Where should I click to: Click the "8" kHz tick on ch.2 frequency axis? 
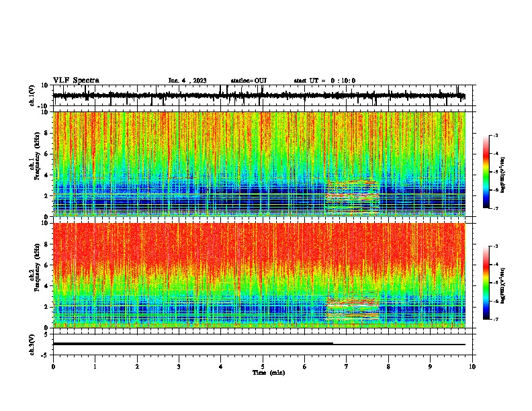(46, 244)
